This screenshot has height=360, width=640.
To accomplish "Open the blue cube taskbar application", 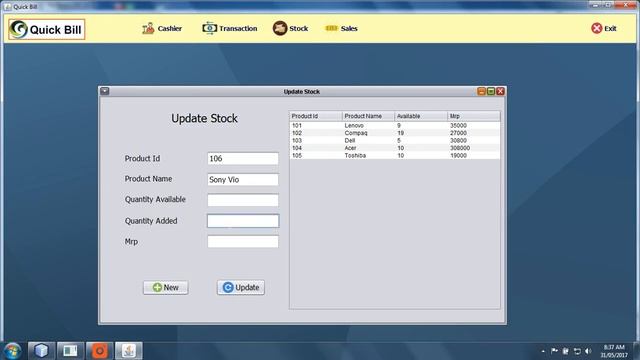I will (41, 351).
